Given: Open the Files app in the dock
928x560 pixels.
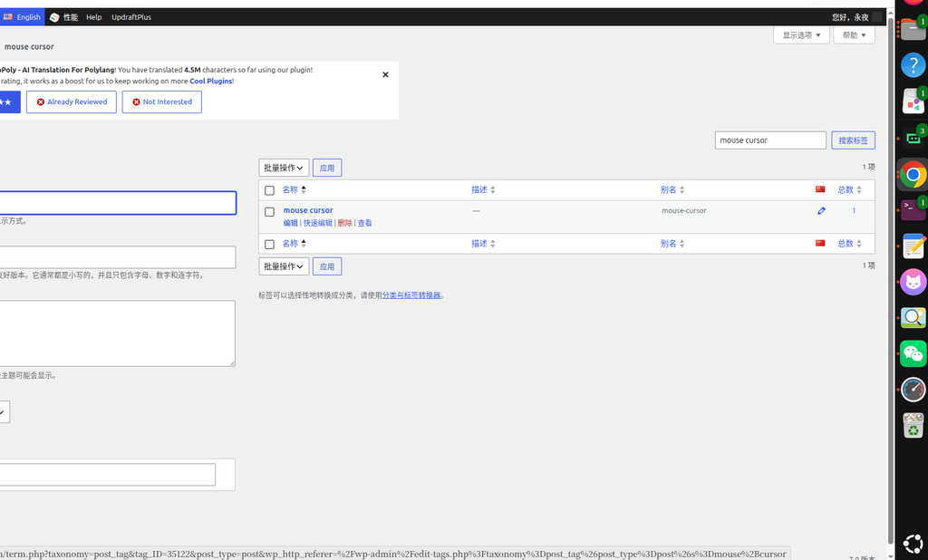Looking at the screenshot, I should (913, 28).
